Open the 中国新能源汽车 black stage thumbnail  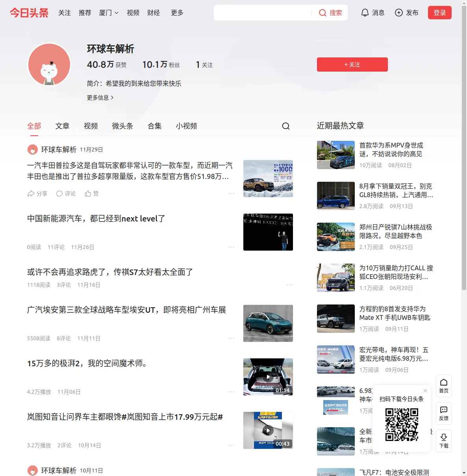pos(268,232)
